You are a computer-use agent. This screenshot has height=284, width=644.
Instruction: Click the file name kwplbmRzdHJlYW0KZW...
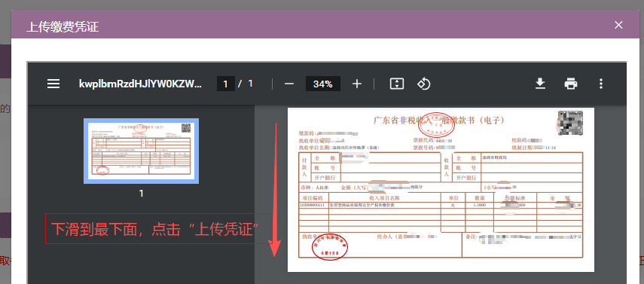point(140,84)
